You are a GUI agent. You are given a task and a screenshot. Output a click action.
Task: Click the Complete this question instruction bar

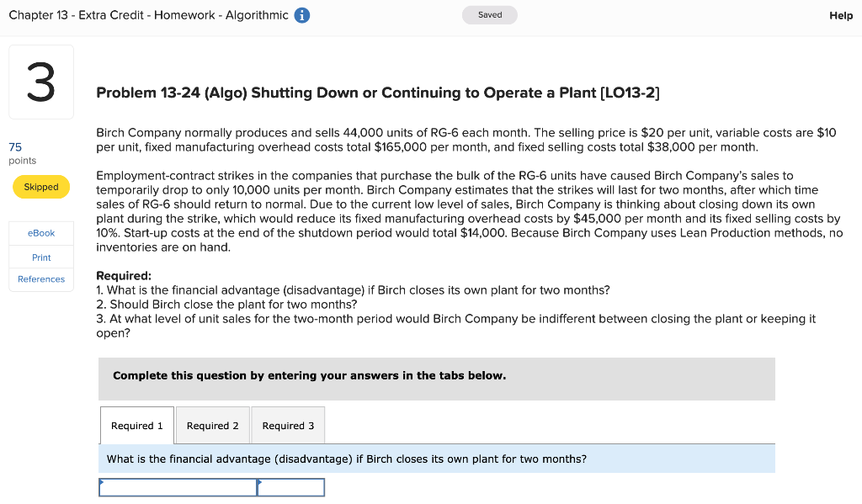point(437,378)
